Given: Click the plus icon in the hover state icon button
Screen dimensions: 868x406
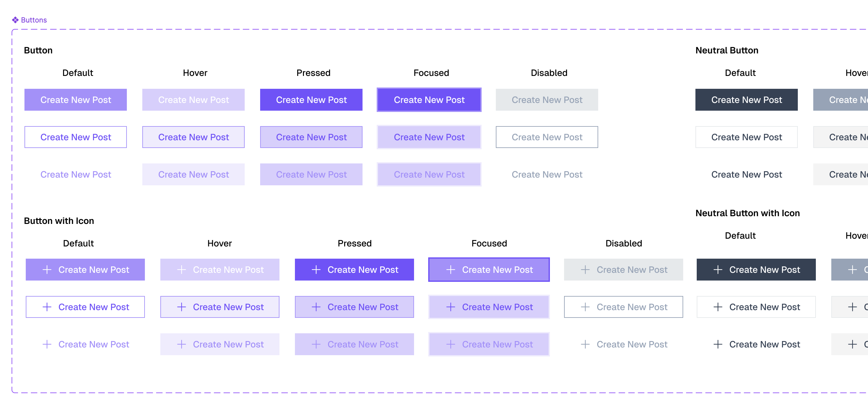Looking at the screenshot, I should pos(182,269).
